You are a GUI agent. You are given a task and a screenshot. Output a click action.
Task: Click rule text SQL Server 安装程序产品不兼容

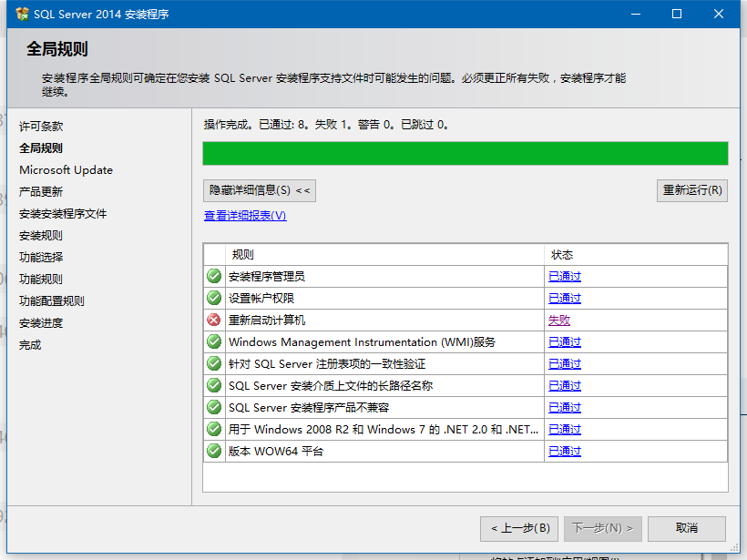click(x=309, y=408)
